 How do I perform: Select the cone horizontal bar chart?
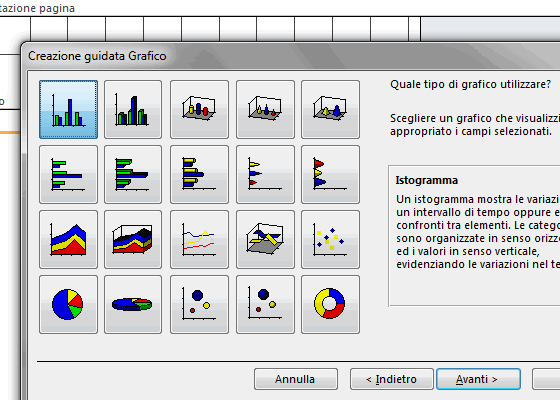point(265,174)
